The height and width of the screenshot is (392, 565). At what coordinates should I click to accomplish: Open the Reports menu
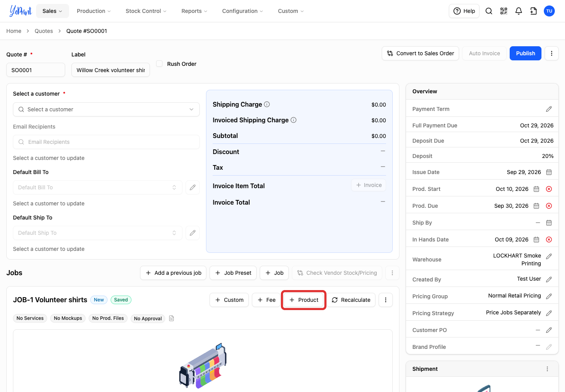pos(194,11)
